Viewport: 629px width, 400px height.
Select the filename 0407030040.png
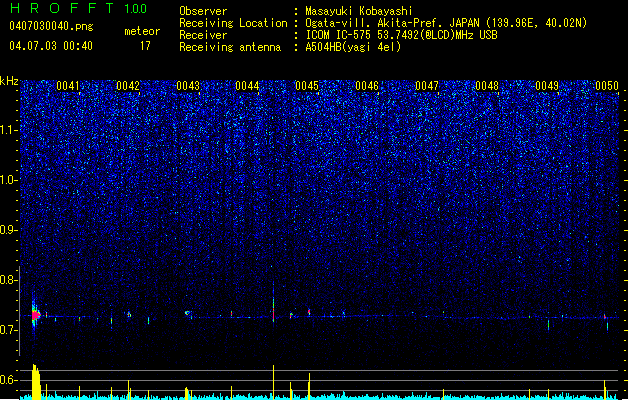[51, 26]
